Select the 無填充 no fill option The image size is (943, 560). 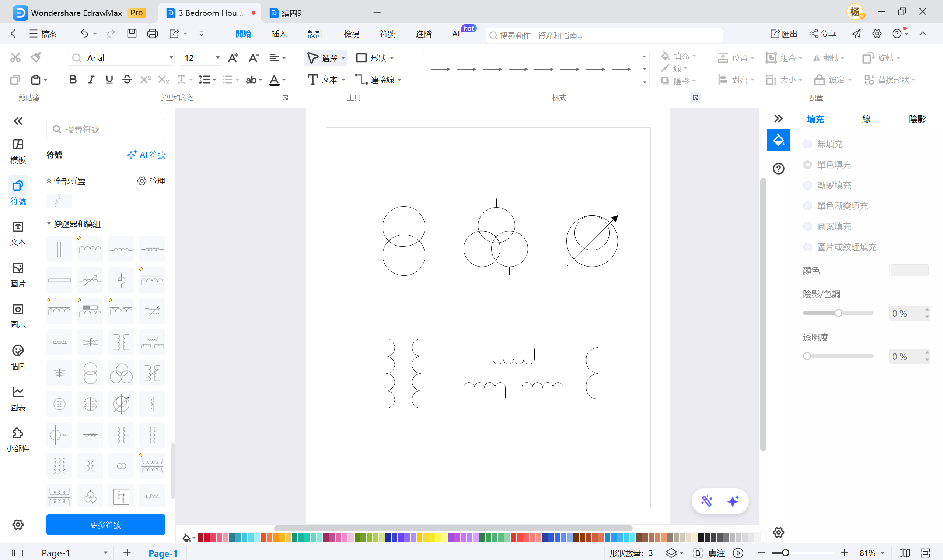pyautogui.click(x=807, y=144)
